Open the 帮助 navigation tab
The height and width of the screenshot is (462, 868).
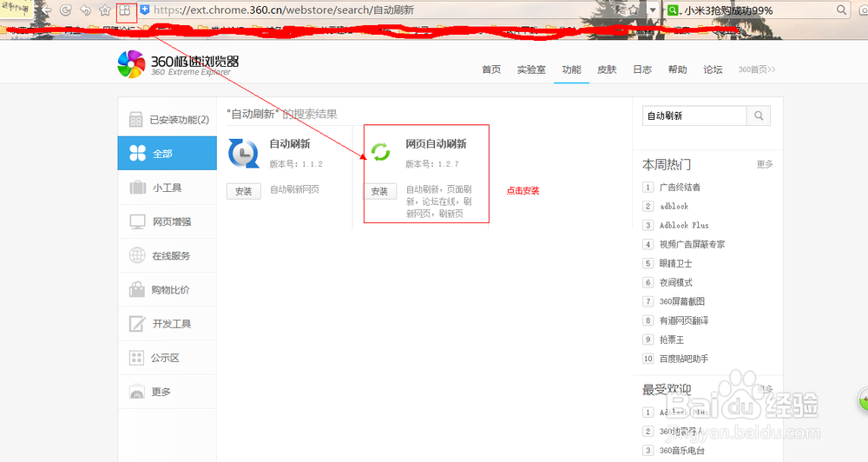click(677, 69)
